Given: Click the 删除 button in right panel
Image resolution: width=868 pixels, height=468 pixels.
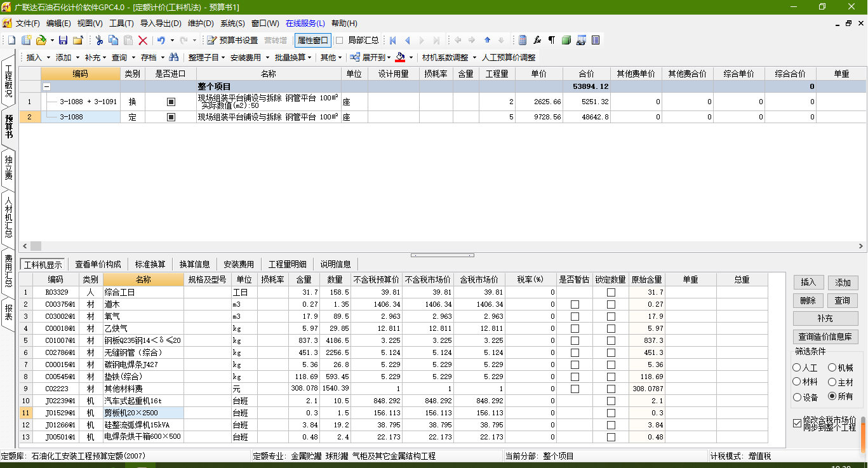Looking at the screenshot, I should coord(808,300).
